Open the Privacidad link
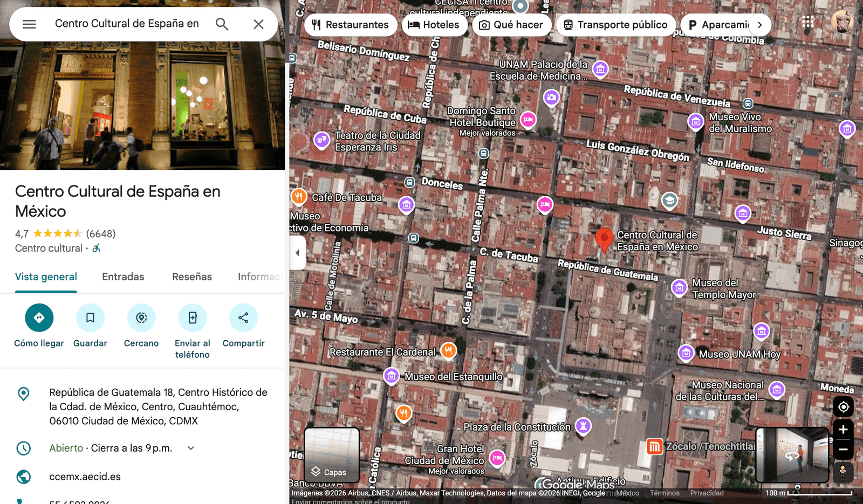Screen dimensions: 863x504 click(707, 493)
